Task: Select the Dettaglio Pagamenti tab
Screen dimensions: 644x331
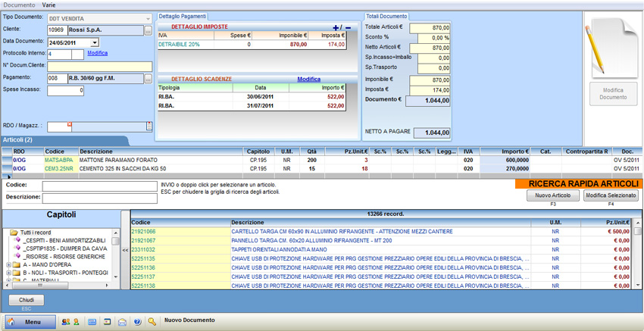Action: point(183,16)
